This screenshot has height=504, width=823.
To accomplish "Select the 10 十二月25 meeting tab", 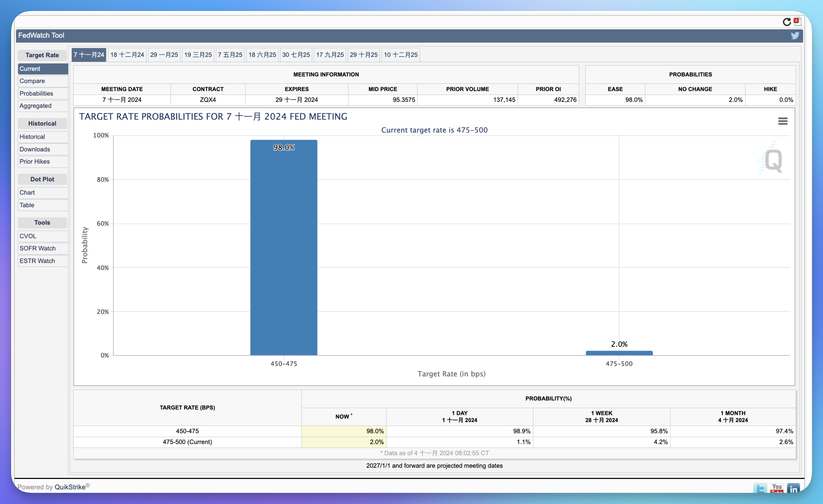I will click(401, 55).
